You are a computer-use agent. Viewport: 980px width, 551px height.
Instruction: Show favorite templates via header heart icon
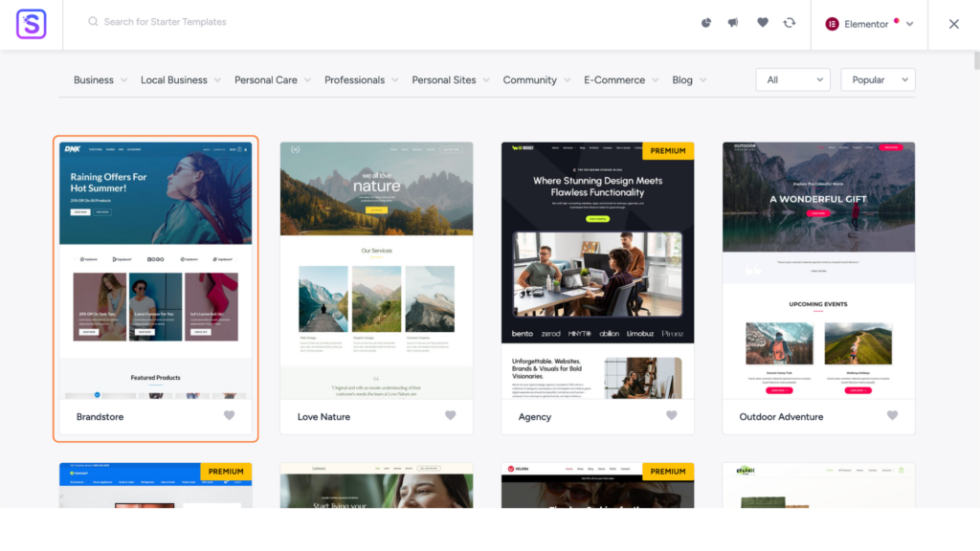[763, 23]
